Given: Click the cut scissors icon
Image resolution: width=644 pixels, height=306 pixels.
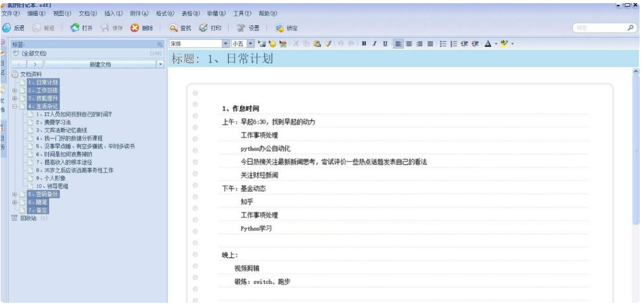Looking at the screenshot, I should coord(296,44).
